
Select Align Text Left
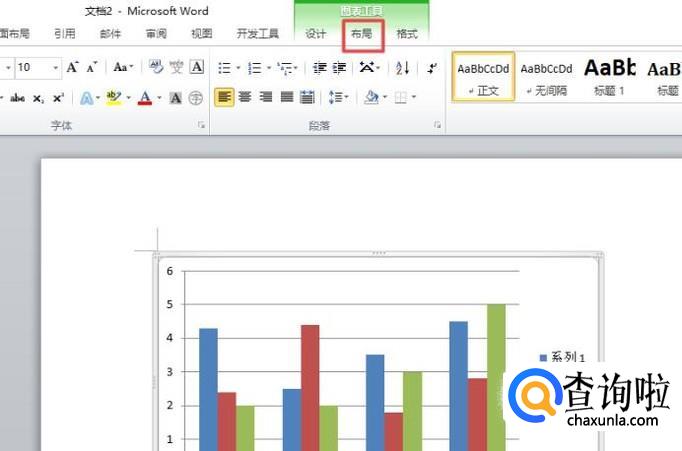(224, 97)
